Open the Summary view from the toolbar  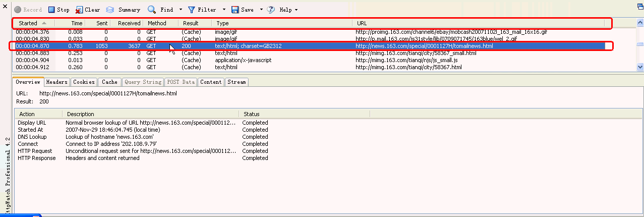pos(123,10)
